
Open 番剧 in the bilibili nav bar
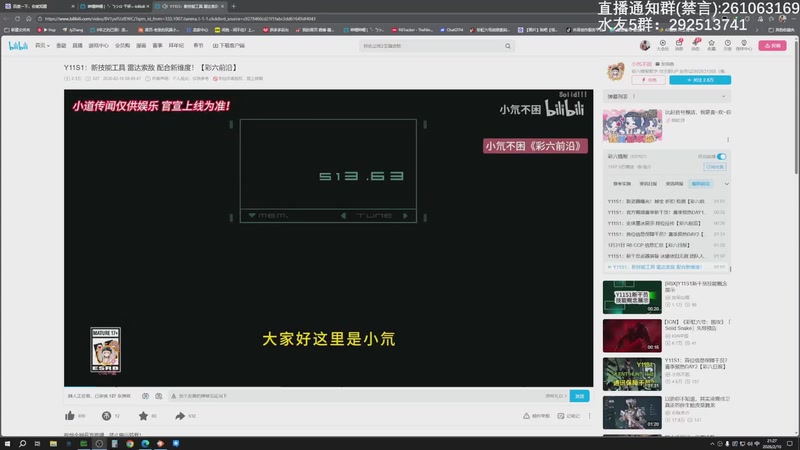tap(61, 45)
